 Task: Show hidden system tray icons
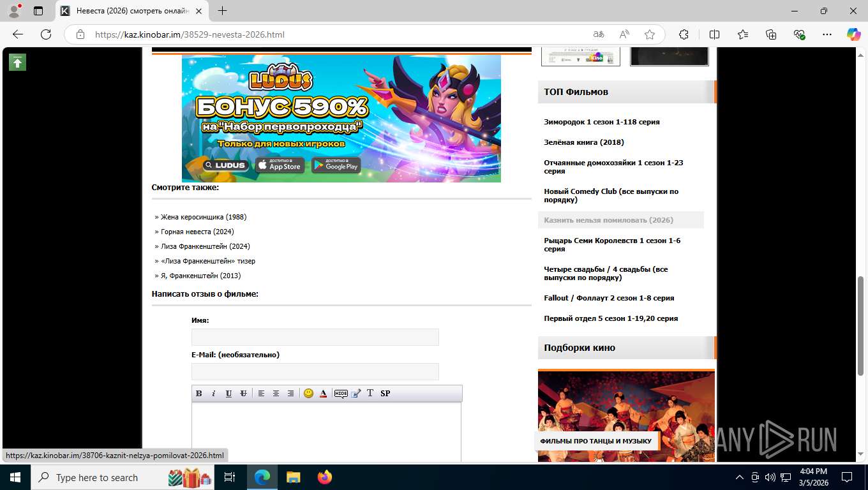click(x=740, y=477)
